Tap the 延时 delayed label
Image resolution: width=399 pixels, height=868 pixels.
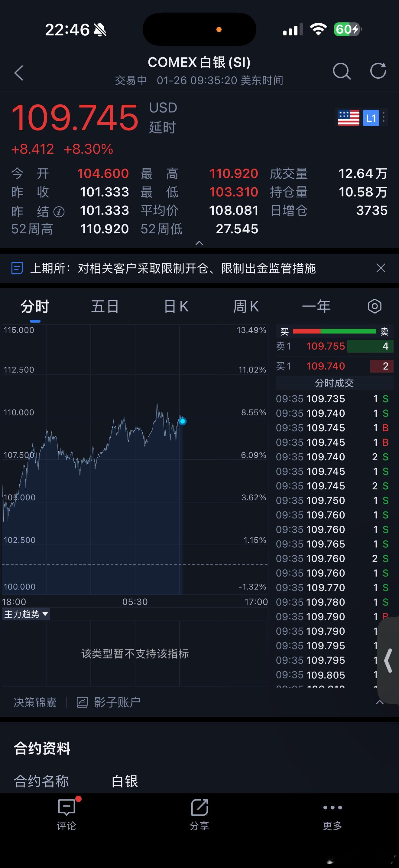[163, 127]
